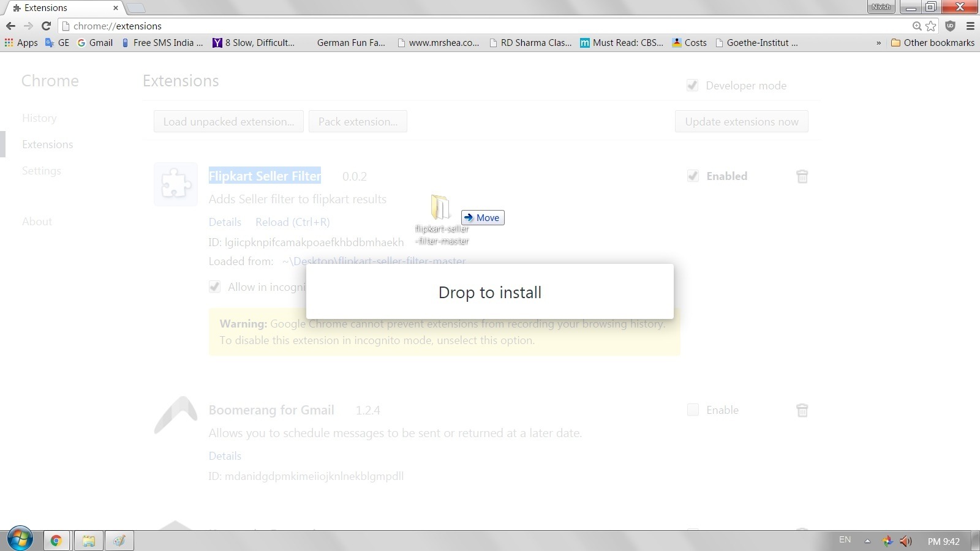Open the RD Sharma Clas... bookmark
Image resolution: width=980 pixels, height=551 pixels.
(x=530, y=43)
